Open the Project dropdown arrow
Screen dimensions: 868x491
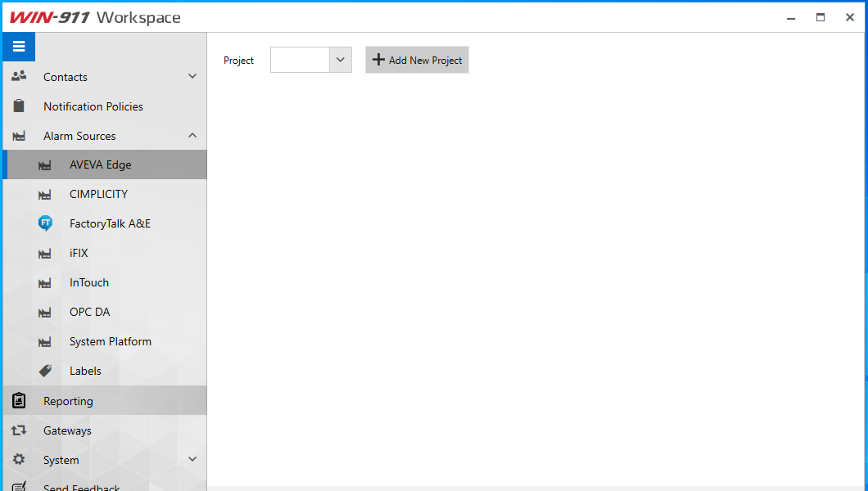coord(341,60)
